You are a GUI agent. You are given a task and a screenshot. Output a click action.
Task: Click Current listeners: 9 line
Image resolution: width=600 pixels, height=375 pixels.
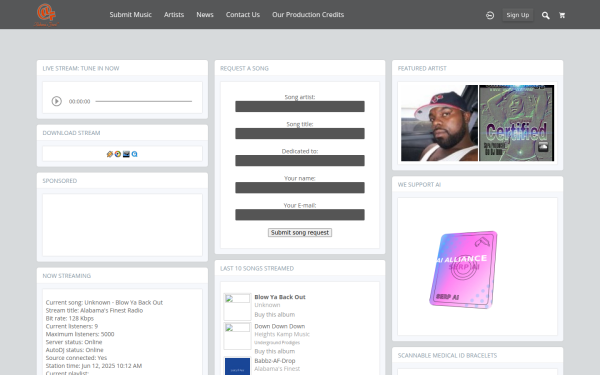coord(72,326)
